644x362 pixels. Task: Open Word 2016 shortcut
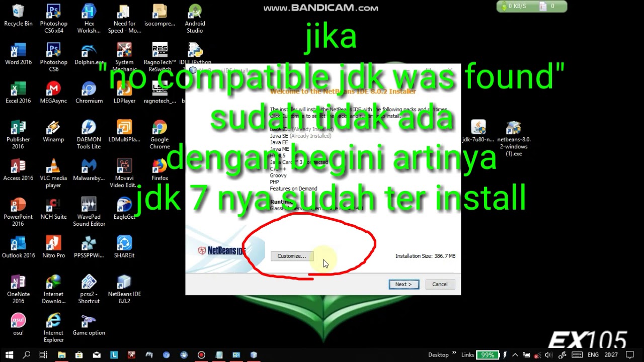18,54
